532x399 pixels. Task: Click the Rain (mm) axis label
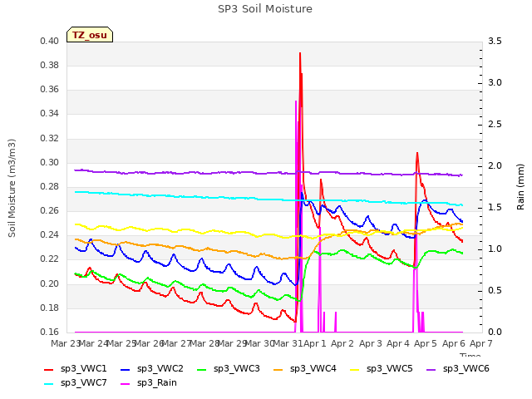(520, 187)
